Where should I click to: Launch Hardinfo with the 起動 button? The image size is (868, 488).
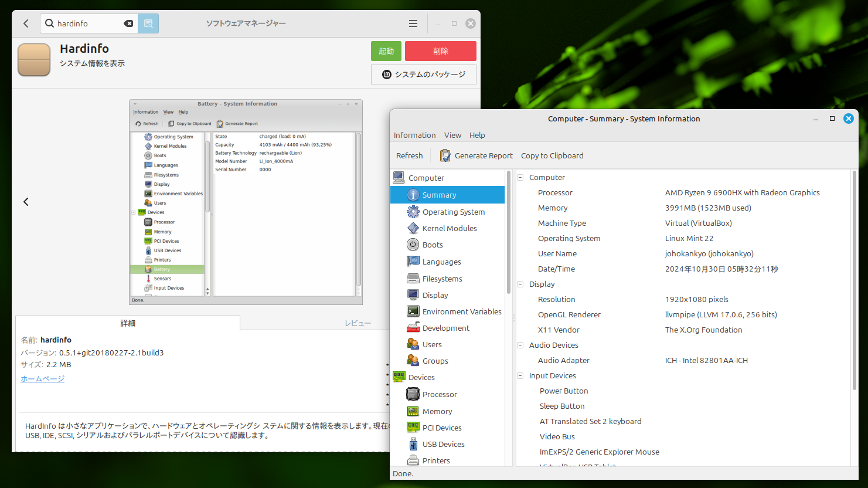point(386,51)
